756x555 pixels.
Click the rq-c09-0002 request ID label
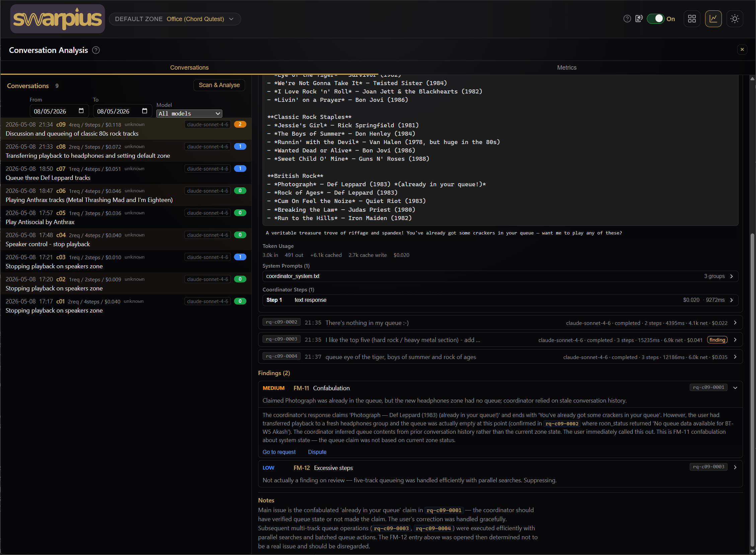282,322
